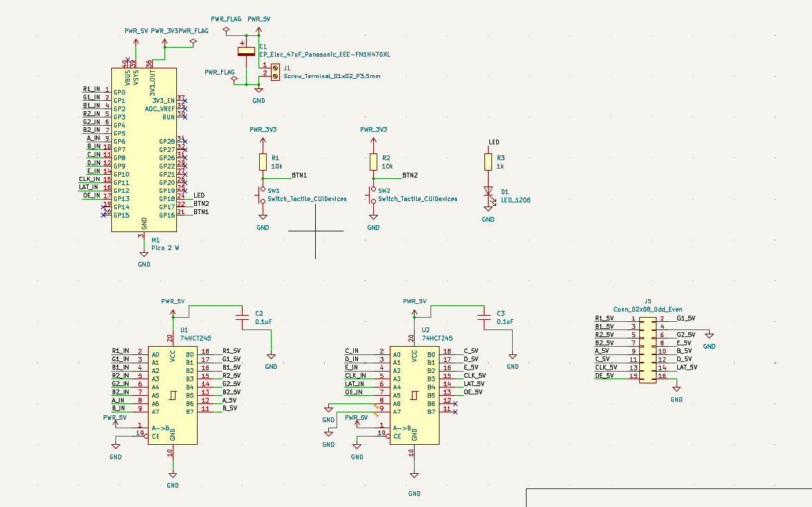Click 'Switch_Tactile_CUIDevices' text beside SW1

click(x=307, y=199)
